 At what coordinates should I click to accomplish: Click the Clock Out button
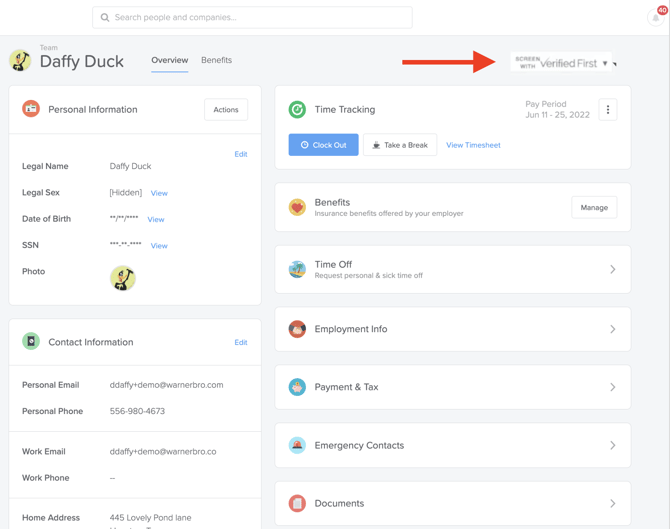point(323,145)
